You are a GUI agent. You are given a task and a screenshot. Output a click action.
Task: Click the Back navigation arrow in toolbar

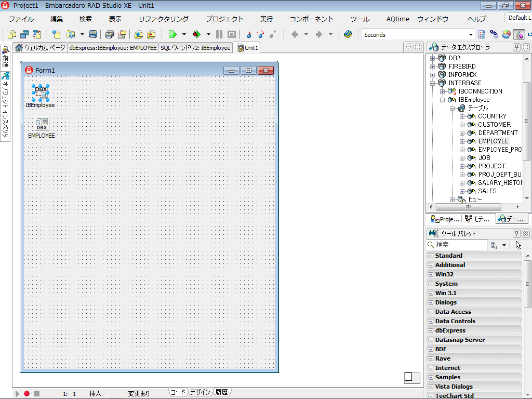tap(295, 34)
